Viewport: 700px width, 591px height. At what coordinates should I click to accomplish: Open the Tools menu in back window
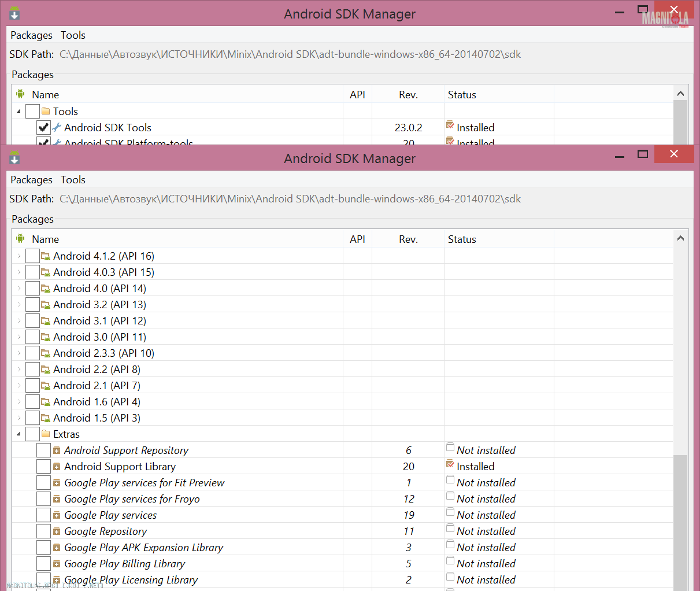pos(73,35)
